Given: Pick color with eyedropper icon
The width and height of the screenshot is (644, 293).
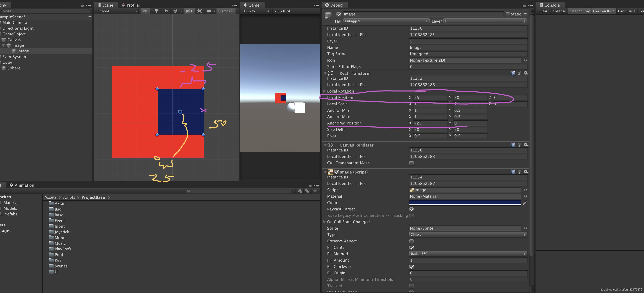Looking at the screenshot, I should 525,203.
